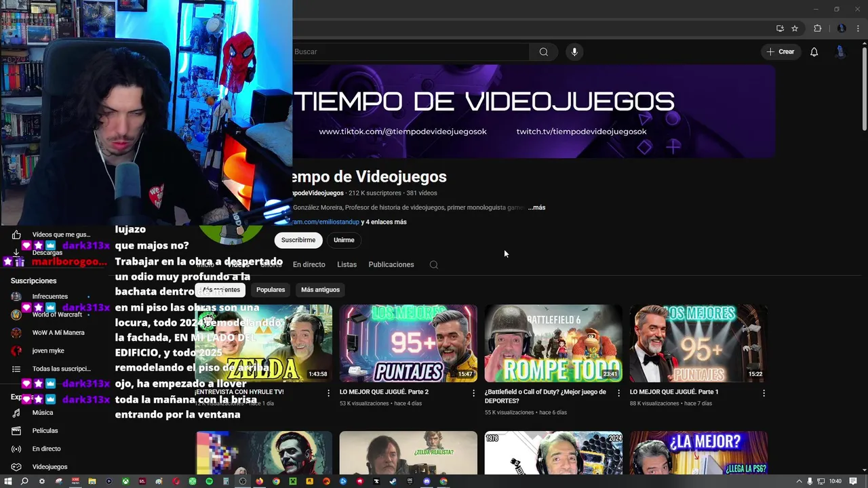Open the taskbar clock showing 10:40
The height and width of the screenshot is (488, 868).
835,481
